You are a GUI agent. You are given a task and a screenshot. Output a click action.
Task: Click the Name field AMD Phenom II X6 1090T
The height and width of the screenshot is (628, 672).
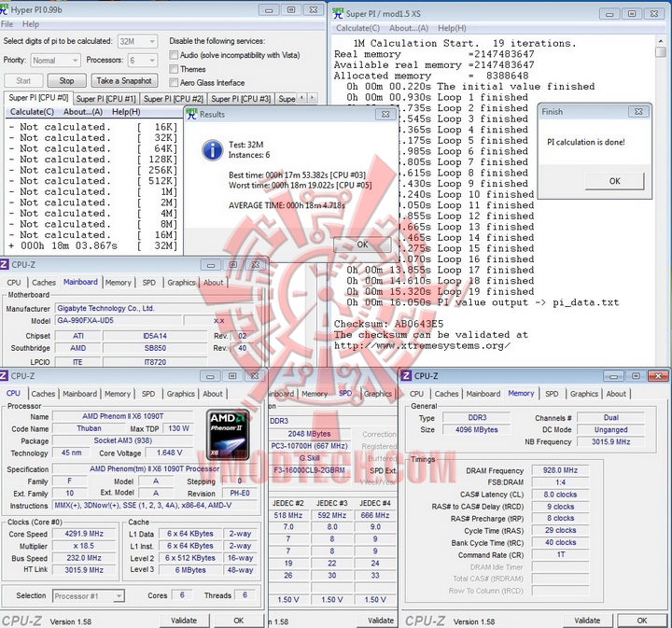click(122, 416)
